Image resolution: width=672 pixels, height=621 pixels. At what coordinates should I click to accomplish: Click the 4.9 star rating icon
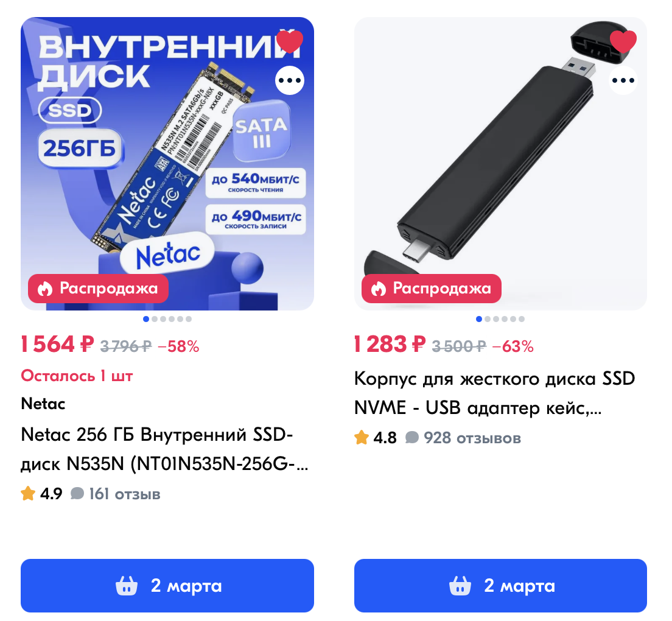tap(28, 493)
